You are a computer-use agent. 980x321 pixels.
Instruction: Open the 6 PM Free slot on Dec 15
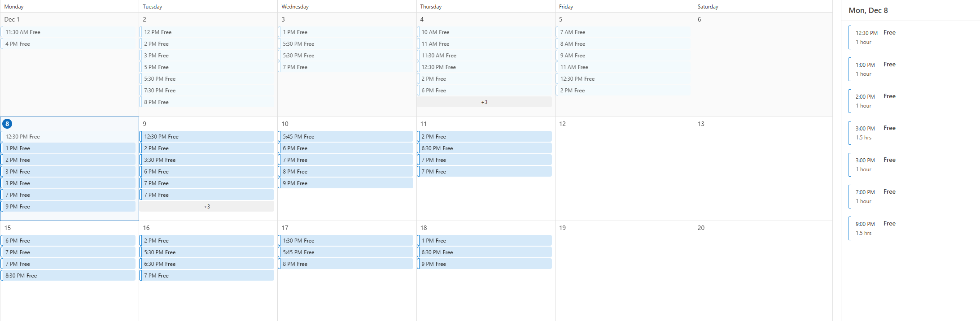point(68,241)
